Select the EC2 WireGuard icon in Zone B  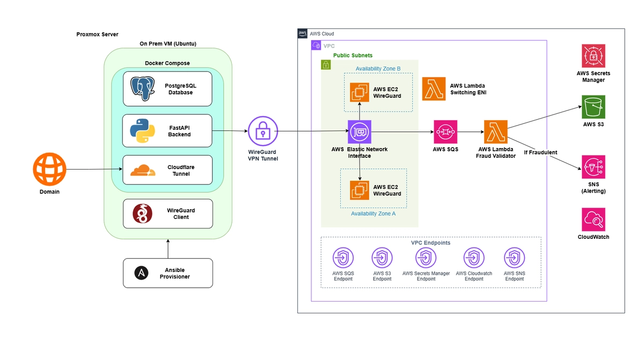click(359, 92)
